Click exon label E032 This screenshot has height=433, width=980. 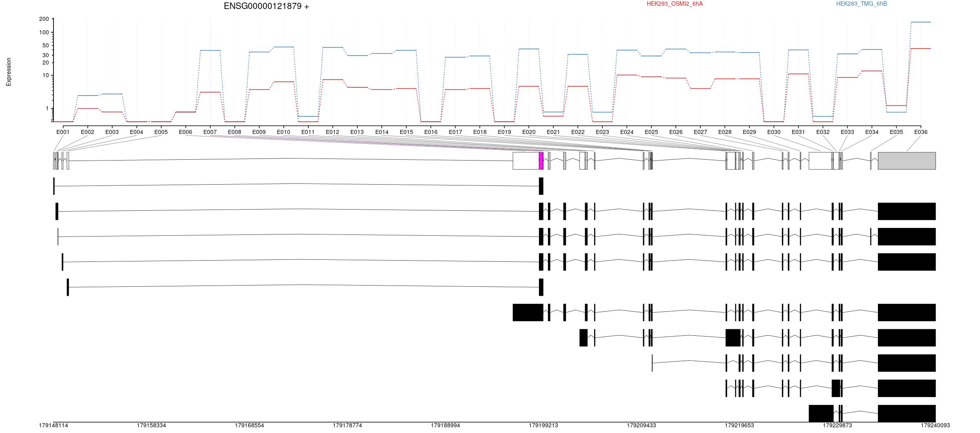pyautogui.click(x=823, y=132)
